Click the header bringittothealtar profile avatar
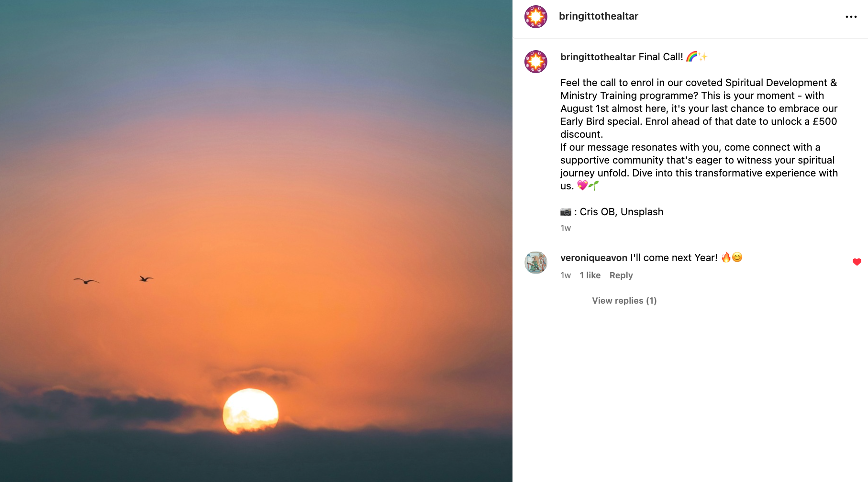 coord(536,17)
